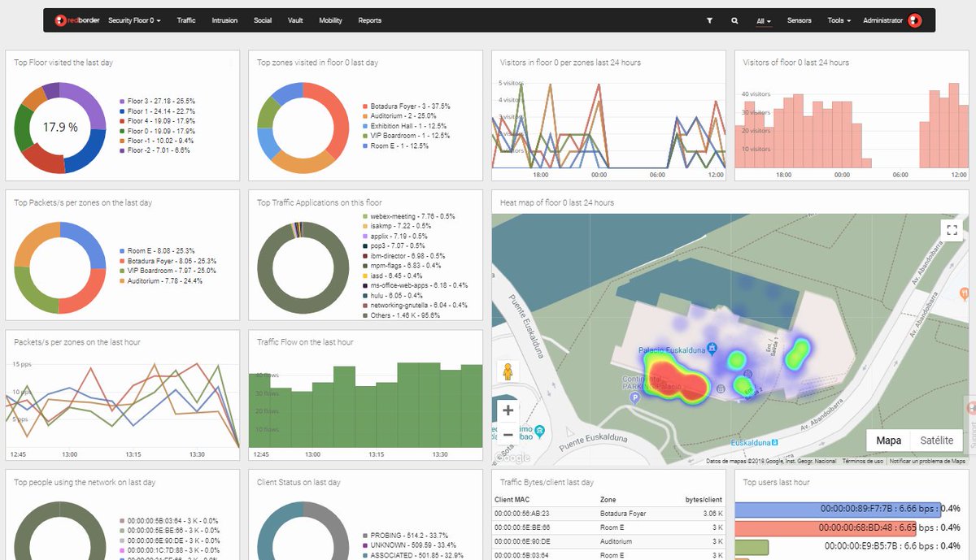The image size is (976, 560).
Task: Toggle Exhibition Hall legend entry
Action: click(405, 125)
